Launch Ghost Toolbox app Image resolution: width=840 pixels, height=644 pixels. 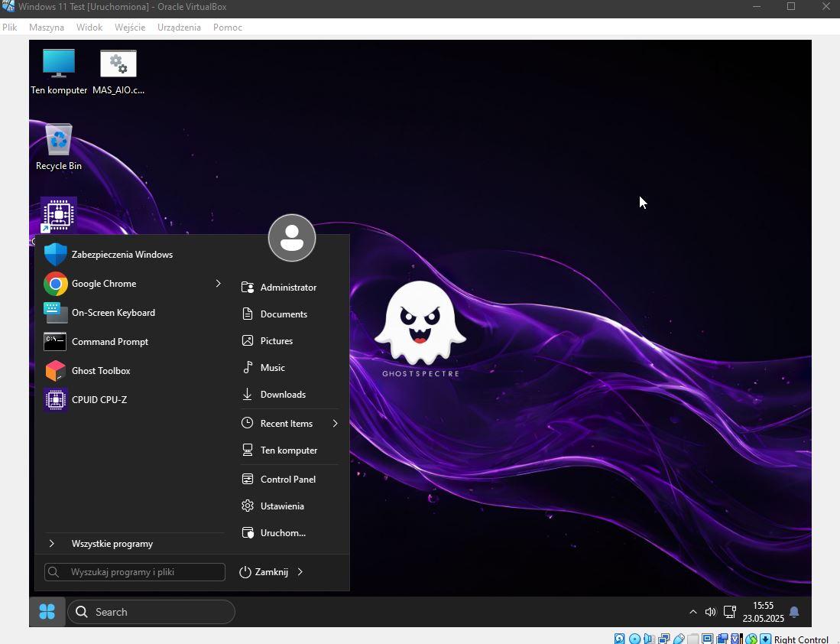click(100, 371)
